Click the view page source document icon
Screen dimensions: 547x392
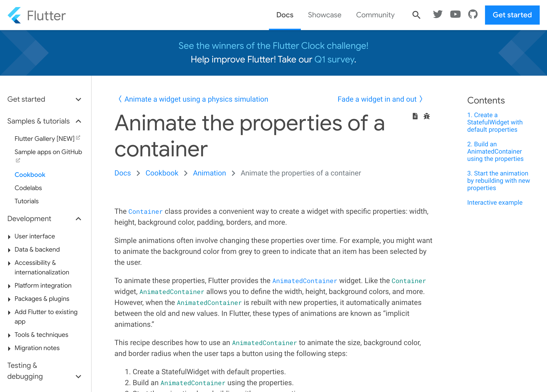(415, 116)
